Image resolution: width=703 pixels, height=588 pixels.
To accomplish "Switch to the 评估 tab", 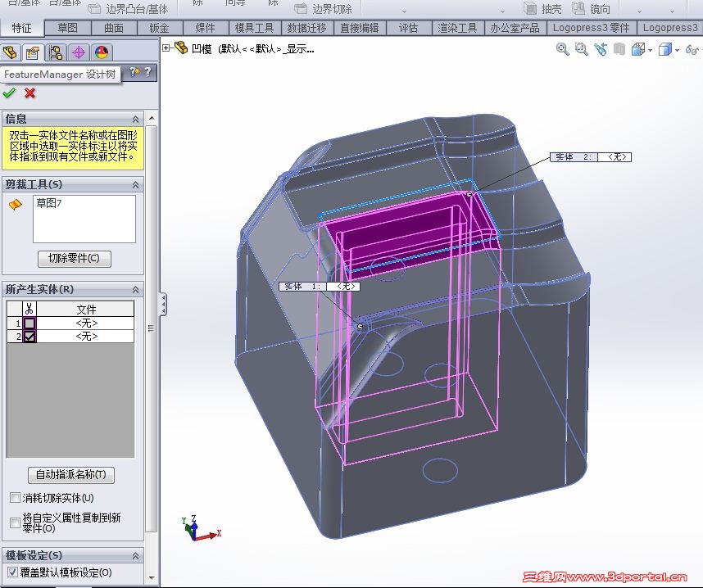I will tap(408, 28).
